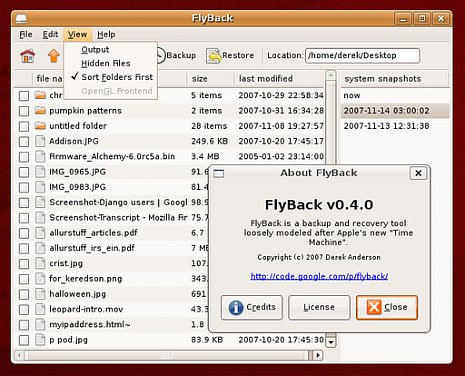Click the crist.jpg file icon
This screenshot has height=376, width=465.
(40, 263)
